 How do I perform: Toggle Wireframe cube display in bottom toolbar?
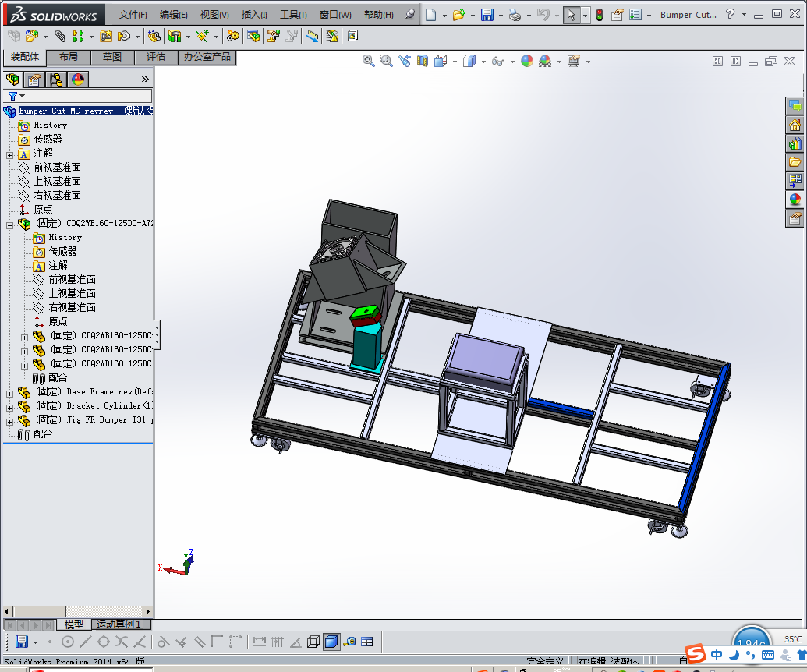(x=313, y=642)
